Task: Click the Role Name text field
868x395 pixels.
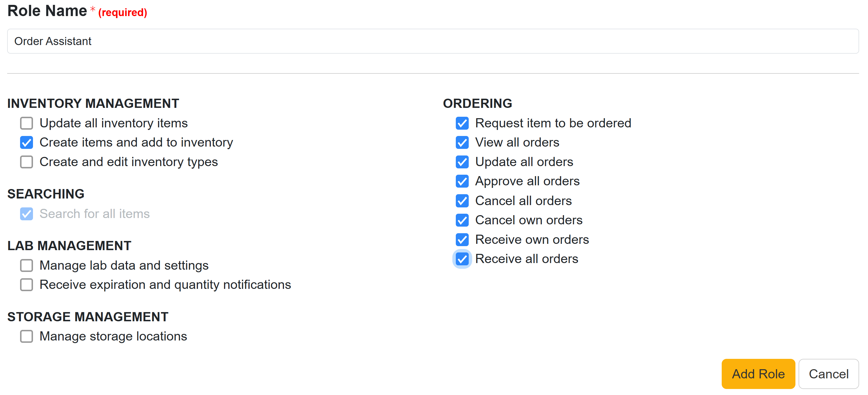Action: (x=433, y=41)
